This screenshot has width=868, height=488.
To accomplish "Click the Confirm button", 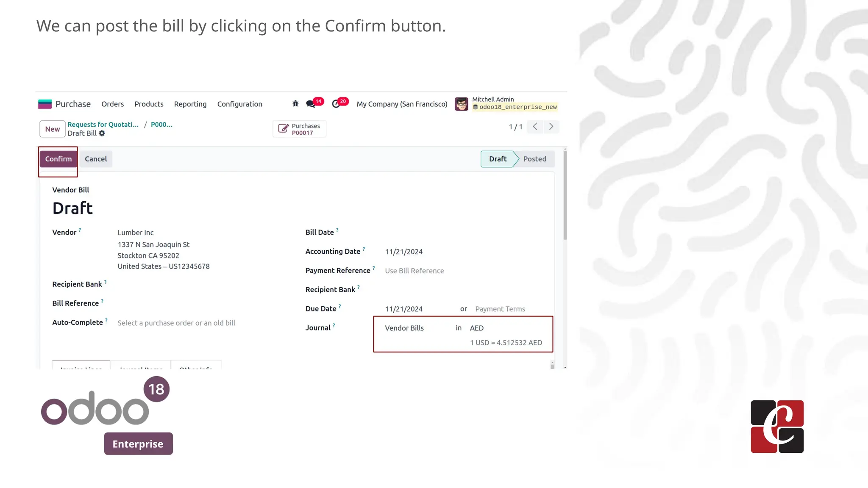I will pos(58,159).
